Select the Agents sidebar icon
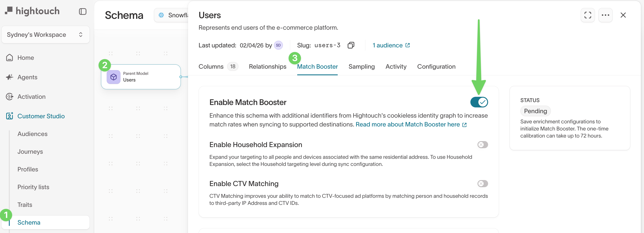 (x=9, y=77)
